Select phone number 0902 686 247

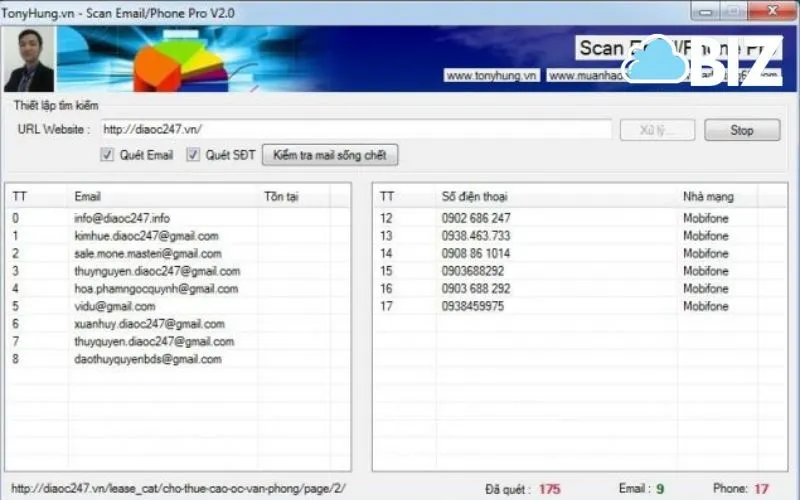pyautogui.click(x=476, y=217)
